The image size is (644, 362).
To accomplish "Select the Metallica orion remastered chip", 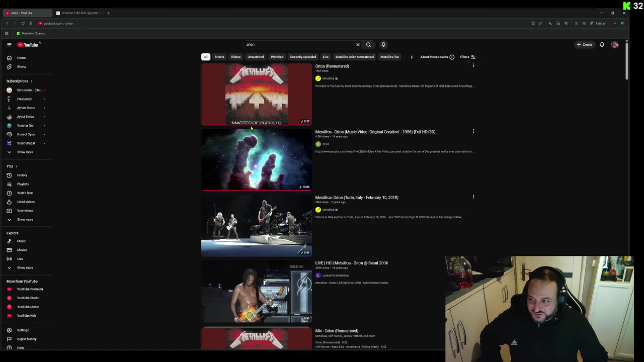I will click(x=355, y=57).
